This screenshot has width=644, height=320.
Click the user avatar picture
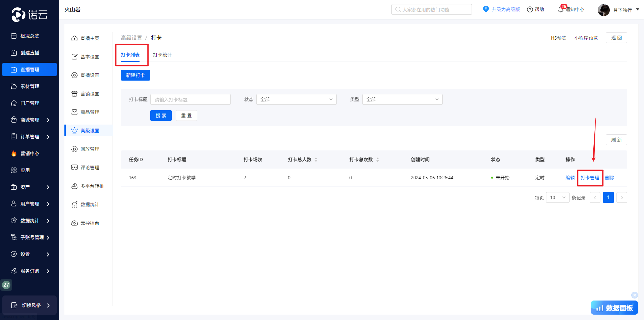tap(603, 10)
